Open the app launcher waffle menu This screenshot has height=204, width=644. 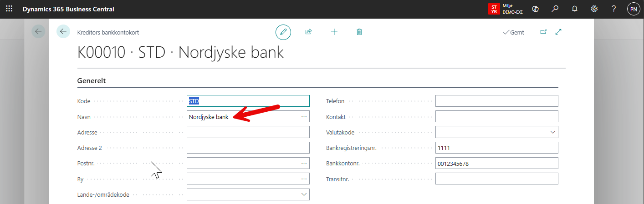click(x=9, y=9)
